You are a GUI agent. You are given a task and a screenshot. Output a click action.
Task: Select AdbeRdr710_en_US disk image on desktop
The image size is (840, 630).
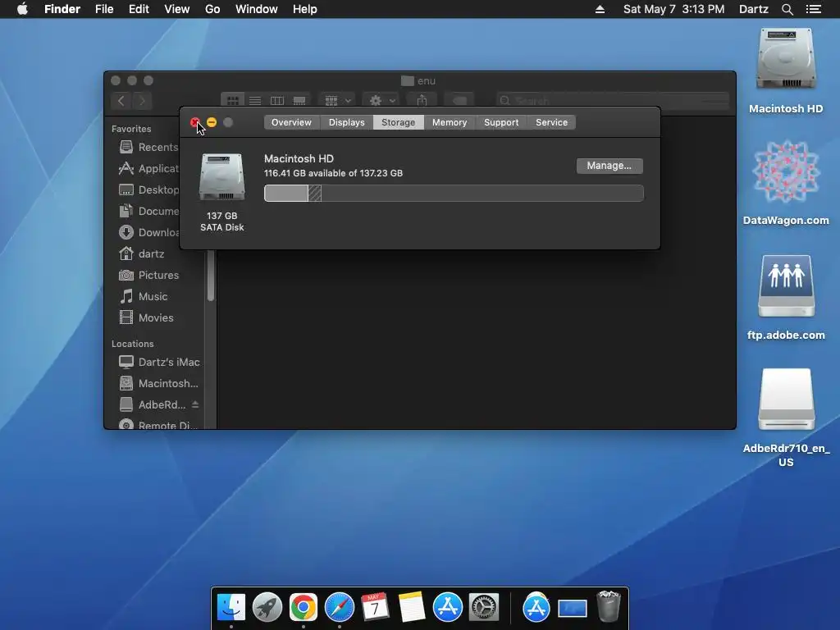click(786, 399)
